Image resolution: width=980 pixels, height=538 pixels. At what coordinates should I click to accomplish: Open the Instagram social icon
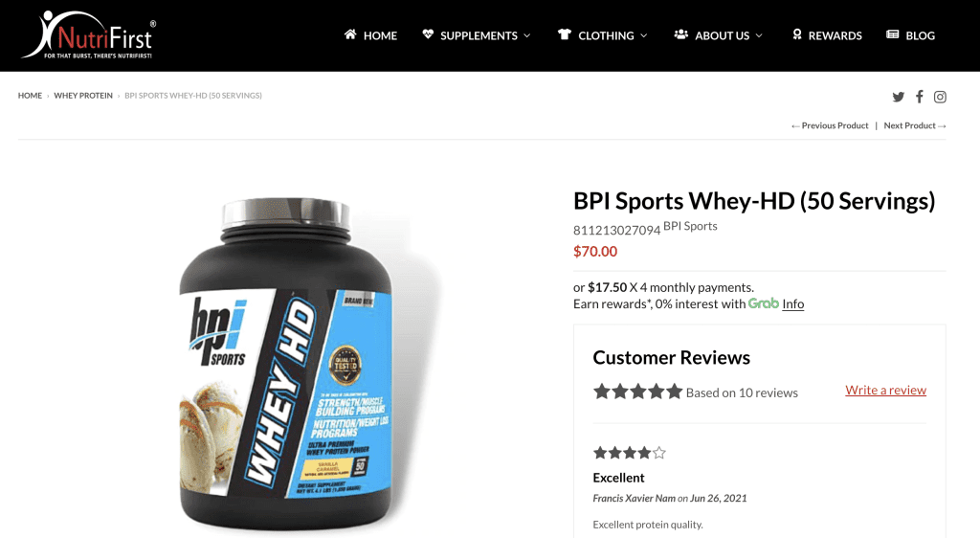[x=940, y=97]
